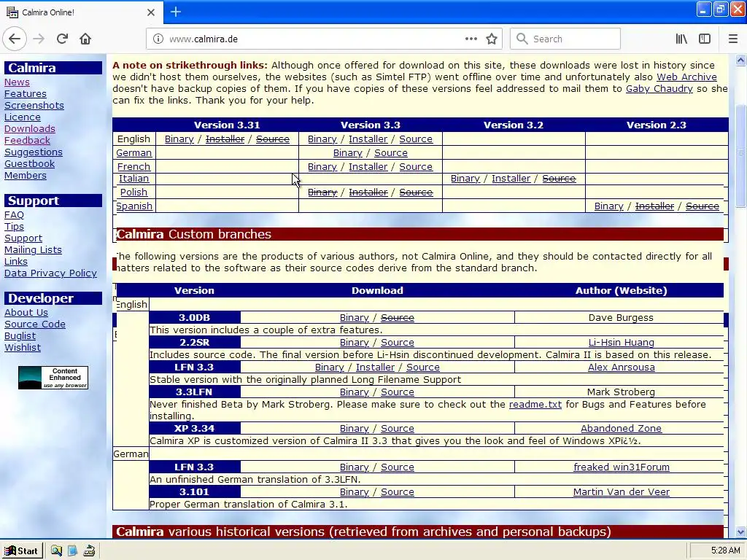
Task: Open the Wishlist developer link
Action: point(23,348)
